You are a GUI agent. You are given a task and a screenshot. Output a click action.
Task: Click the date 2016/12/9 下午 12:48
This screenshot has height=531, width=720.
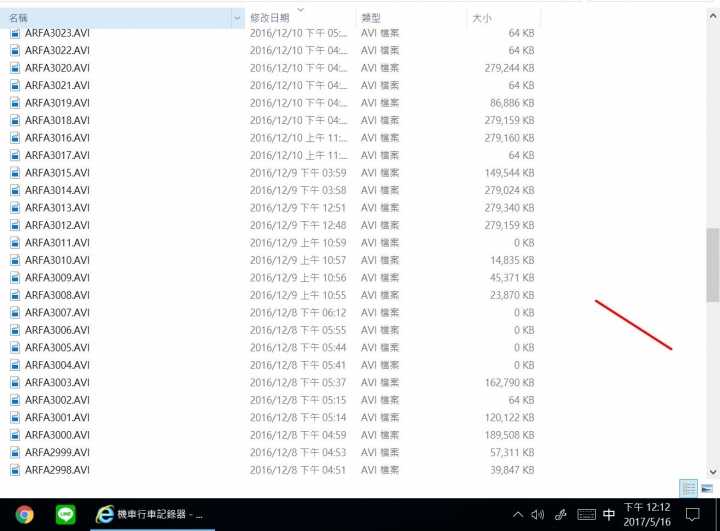point(298,225)
